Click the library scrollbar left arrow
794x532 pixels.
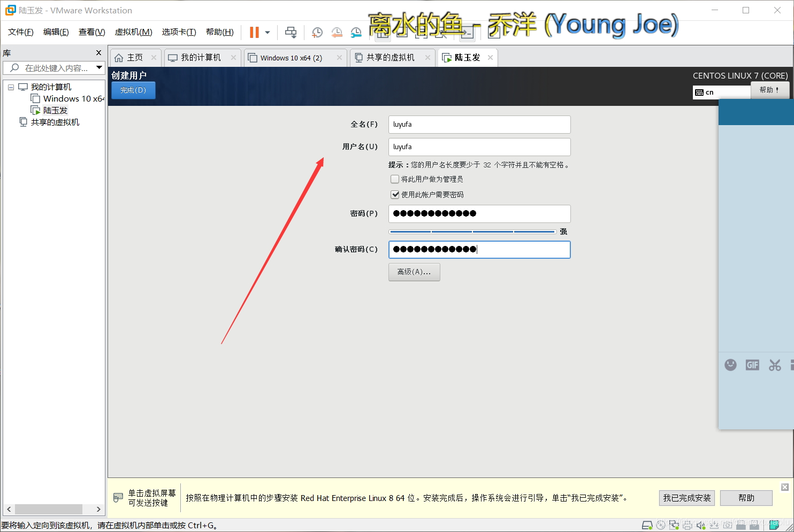click(x=9, y=509)
